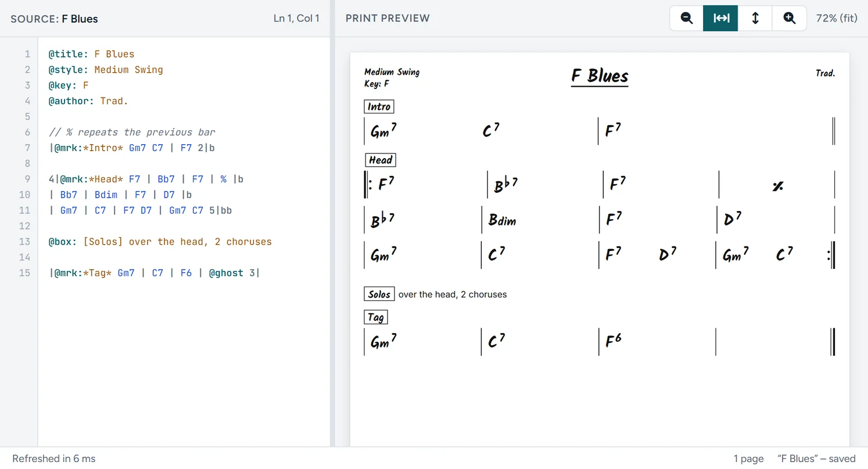
Task: Click the repeat-bar % symbol in the Head
Action: pos(777,187)
